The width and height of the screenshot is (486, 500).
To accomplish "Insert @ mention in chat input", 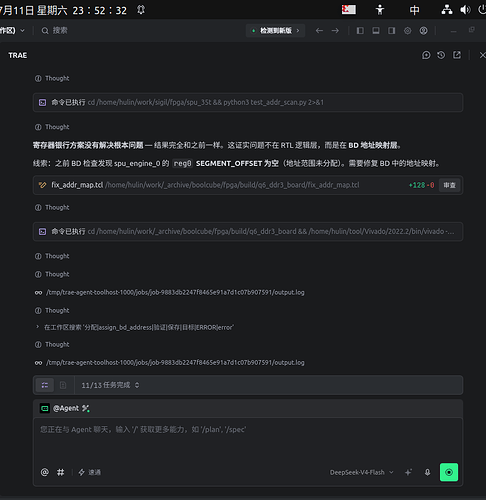I will (x=45, y=472).
